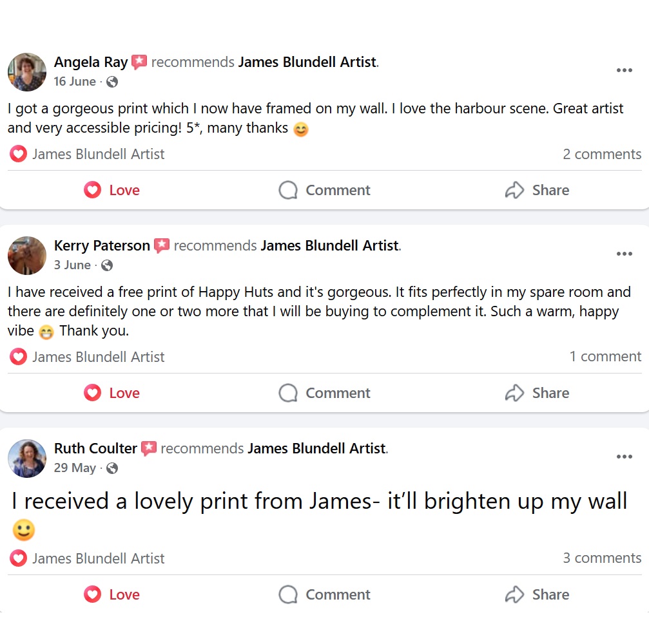This screenshot has width=649, height=644.
Task: Click the Comment icon under Ruth Coulter's review
Action: pos(288,594)
